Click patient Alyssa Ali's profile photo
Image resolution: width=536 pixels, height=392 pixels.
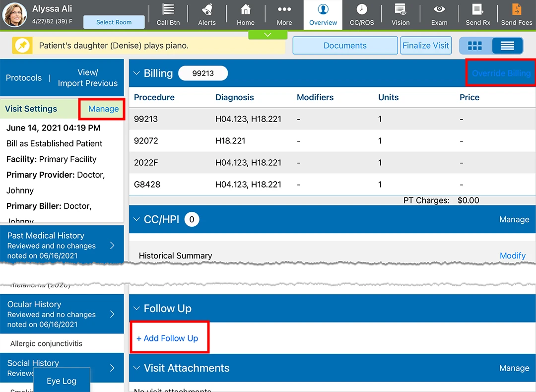15,15
